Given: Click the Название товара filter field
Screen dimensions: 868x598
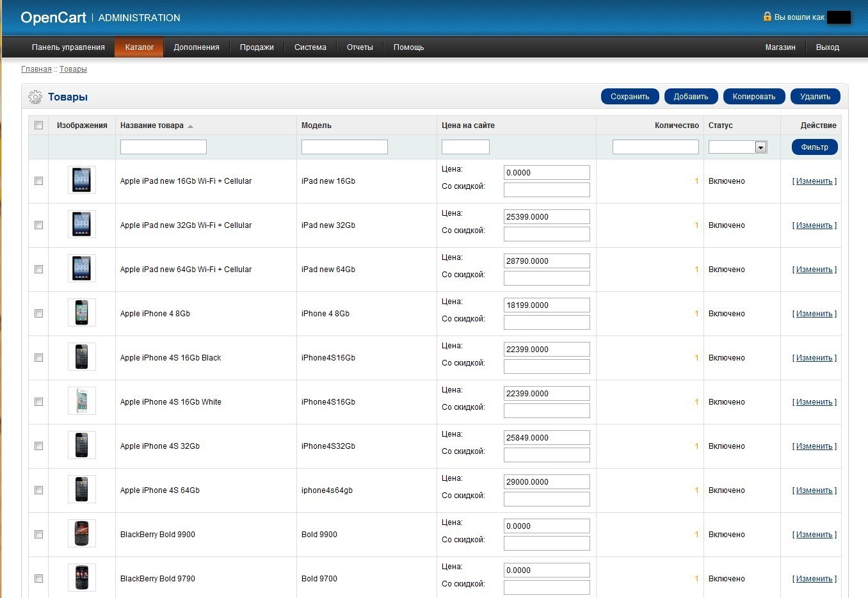Looking at the screenshot, I should click(163, 147).
